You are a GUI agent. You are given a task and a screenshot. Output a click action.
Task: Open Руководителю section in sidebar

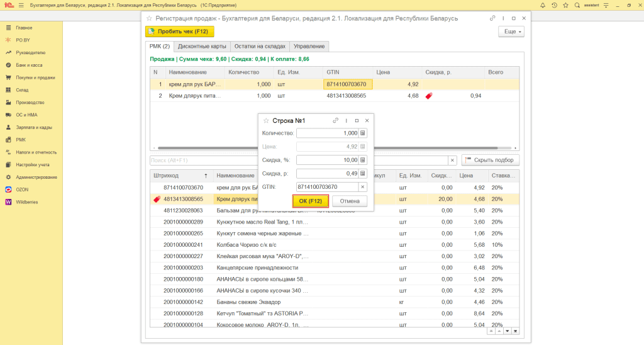(30, 53)
